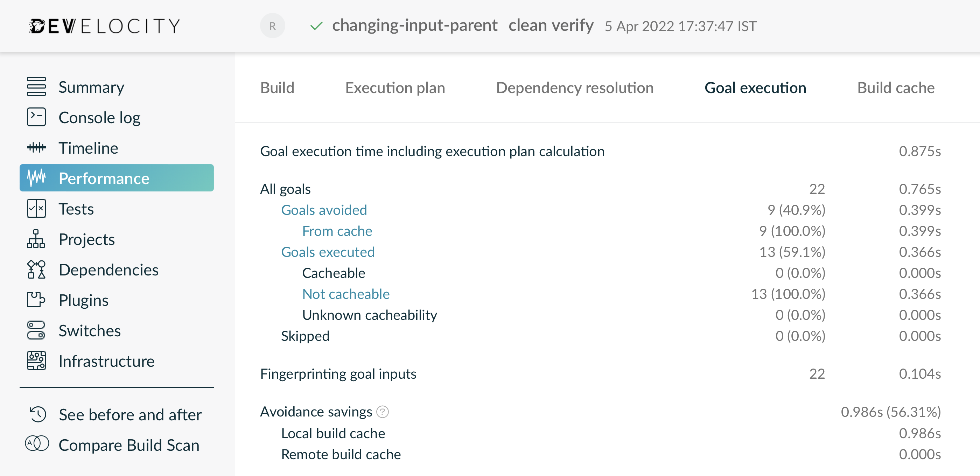View the Console log
The height and width of the screenshot is (476, 980).
click(x=99, y=117)
